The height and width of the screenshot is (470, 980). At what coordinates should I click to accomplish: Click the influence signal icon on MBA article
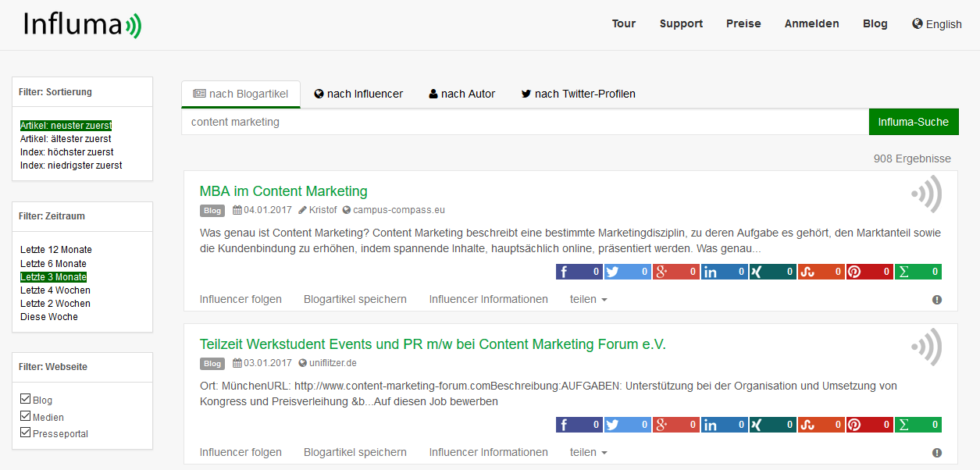927,194
